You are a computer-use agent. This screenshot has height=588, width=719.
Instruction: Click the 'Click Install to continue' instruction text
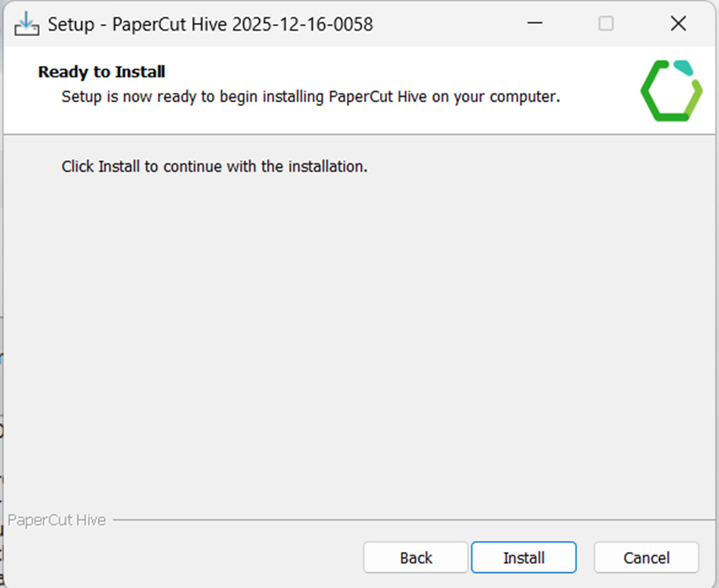pyautogui.click(x=214, y=166)
